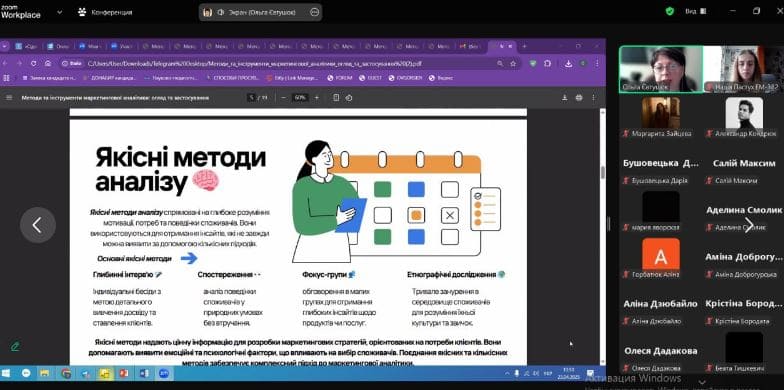Viewport: 784px width, 390px height.
Task: Toggle the taskbar microphone indicator
Action: pyautogui.click(x=516, y=373)
